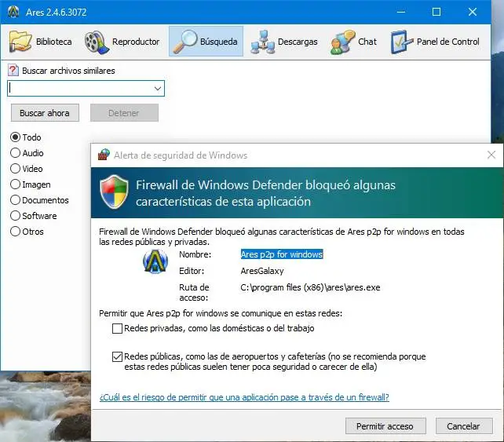Screen dimensions: 504x442
Task: Click the Ruta de acceso: label
Action: [194, 293]
